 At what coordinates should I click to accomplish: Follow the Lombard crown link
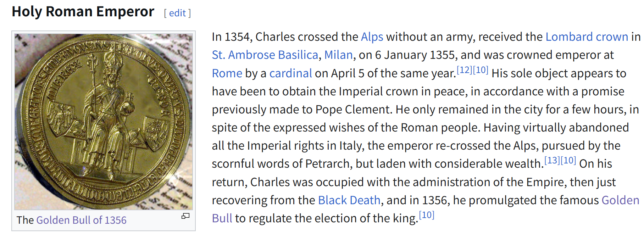(587, 37)
